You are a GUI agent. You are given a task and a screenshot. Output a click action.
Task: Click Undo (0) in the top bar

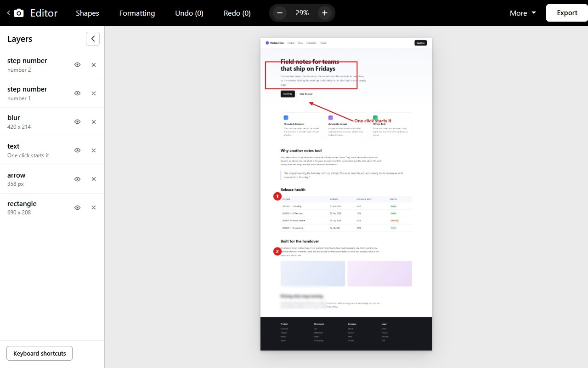(x=189, y=13)
